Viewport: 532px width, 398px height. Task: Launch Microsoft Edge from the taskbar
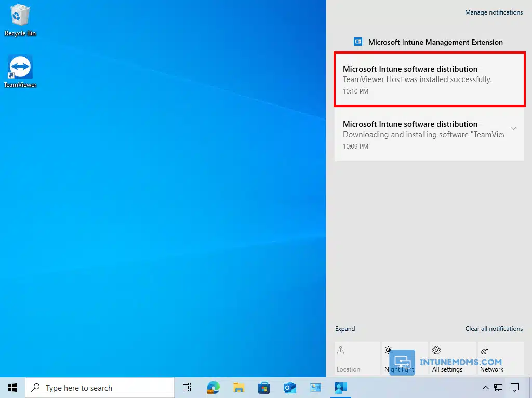[214, 388]
